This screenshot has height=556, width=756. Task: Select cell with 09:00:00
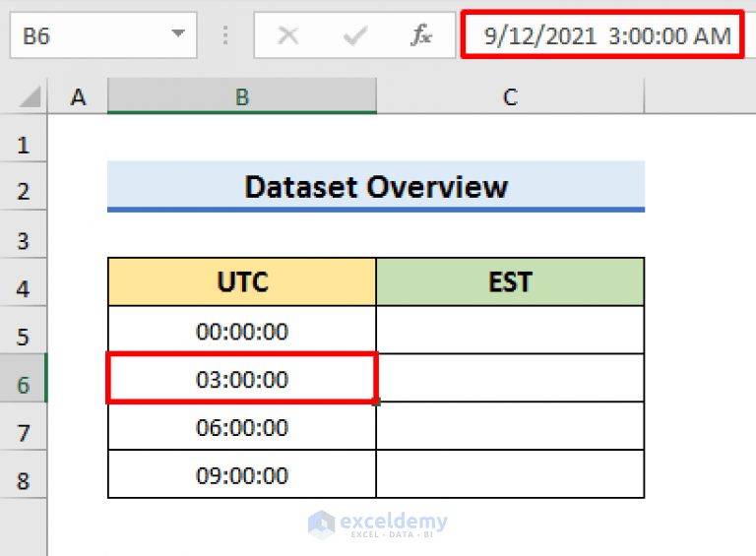pyautogui.click(x=242, y=474)
